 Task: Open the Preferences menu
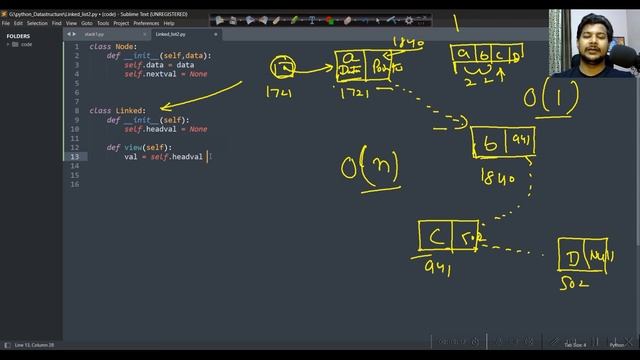[x=146, y=23]
